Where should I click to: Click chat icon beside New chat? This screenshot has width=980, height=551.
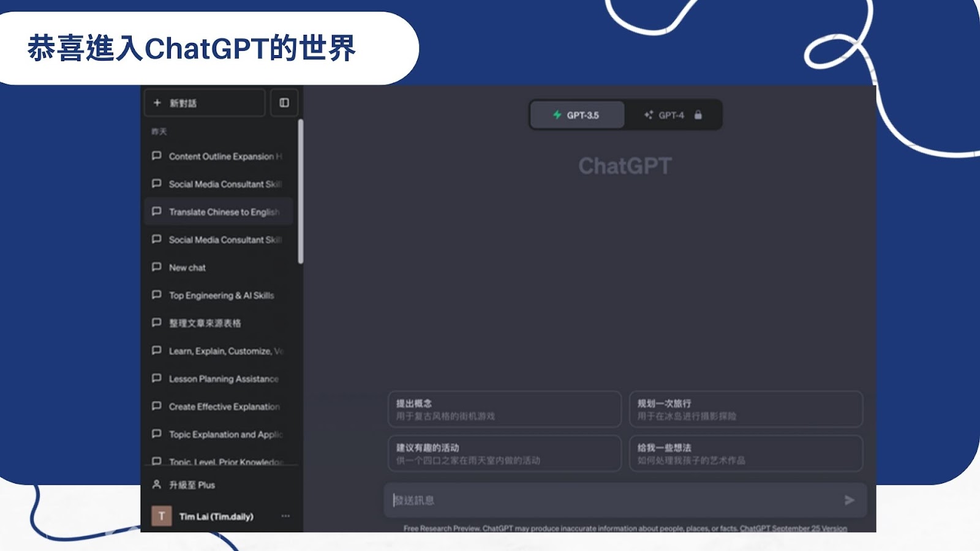(x=157, y=267)
